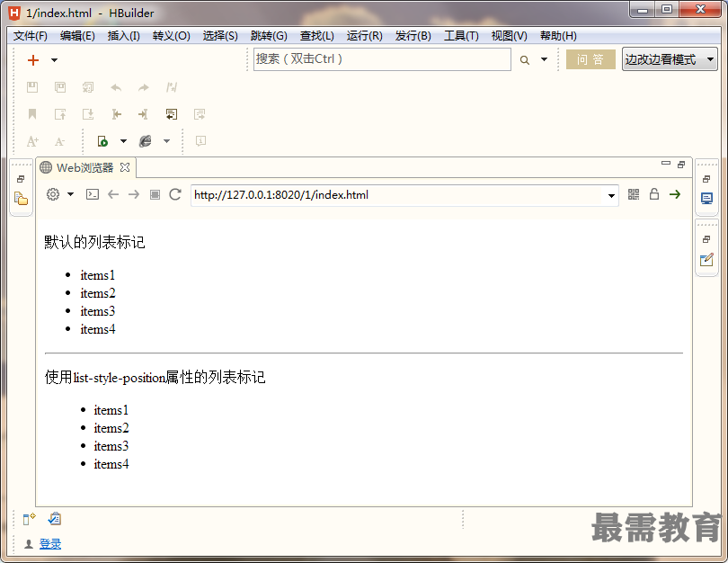The image size is (728, 563).
Task: Open the 查找(L) menu
Action: pos(316,36)
